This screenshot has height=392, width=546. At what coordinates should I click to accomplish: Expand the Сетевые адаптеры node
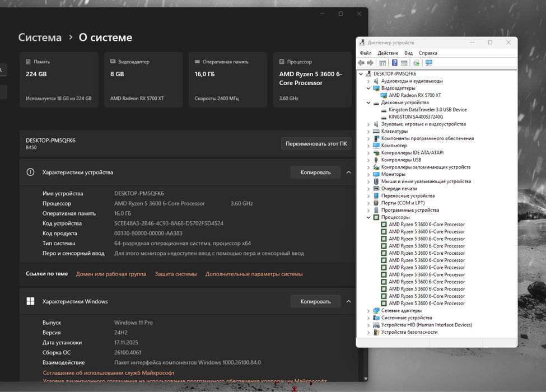point(368,311)
